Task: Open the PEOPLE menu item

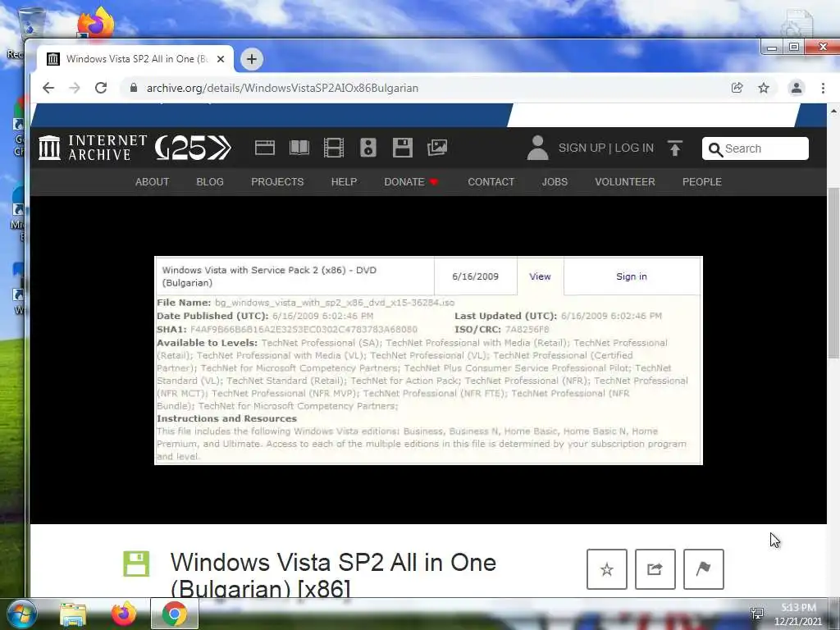Action: (702, 181)
